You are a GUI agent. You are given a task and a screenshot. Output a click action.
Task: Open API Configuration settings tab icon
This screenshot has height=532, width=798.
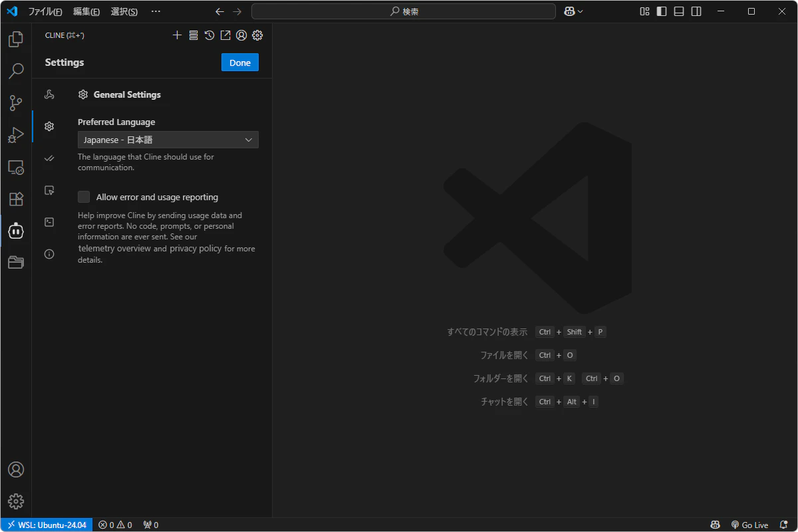point(49,94)
